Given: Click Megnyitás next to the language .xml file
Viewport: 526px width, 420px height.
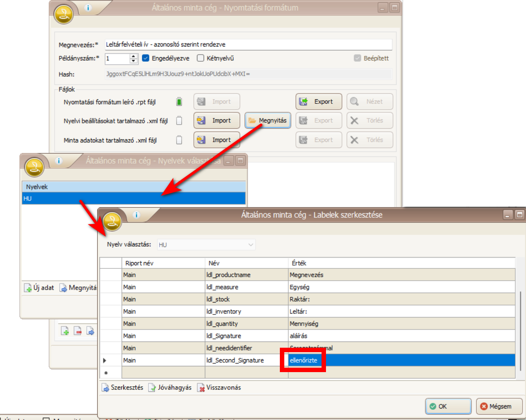Looking at the screenshot, I should (x=267, y=120).
